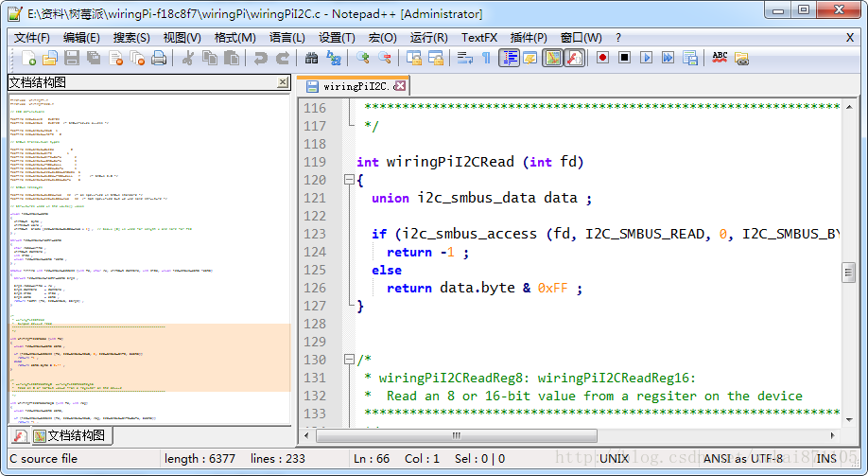Open the 窗口(W) menu

pos(581,37)
